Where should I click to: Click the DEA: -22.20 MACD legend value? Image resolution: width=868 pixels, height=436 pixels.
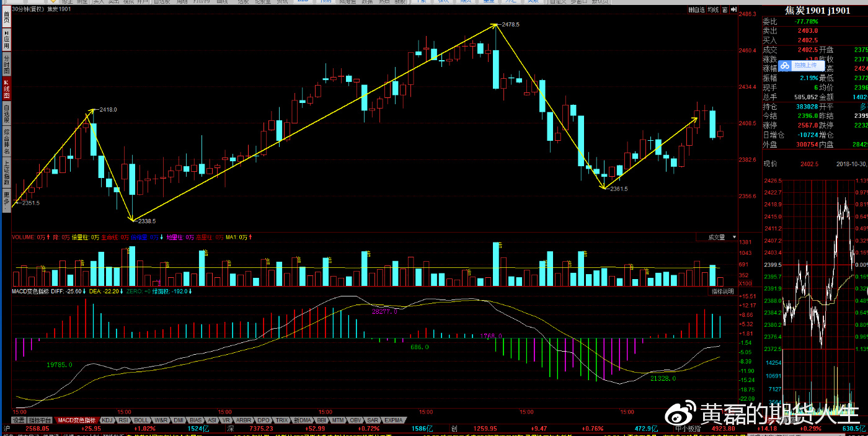pos(104,291)
